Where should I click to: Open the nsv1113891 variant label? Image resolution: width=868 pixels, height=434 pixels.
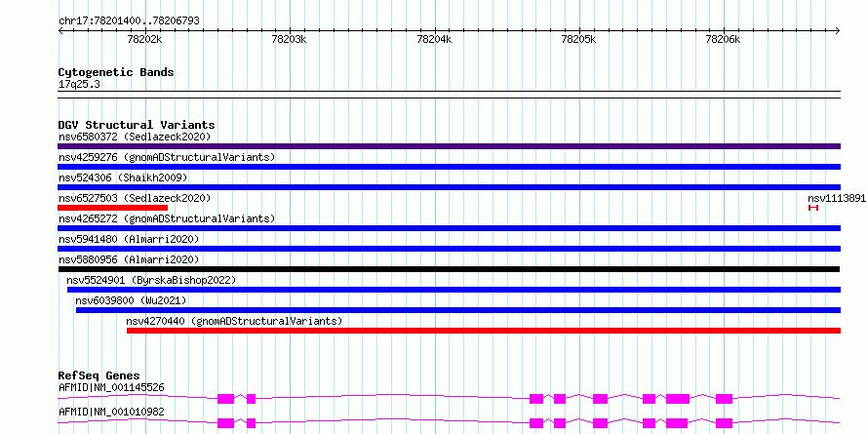[837, 198]
